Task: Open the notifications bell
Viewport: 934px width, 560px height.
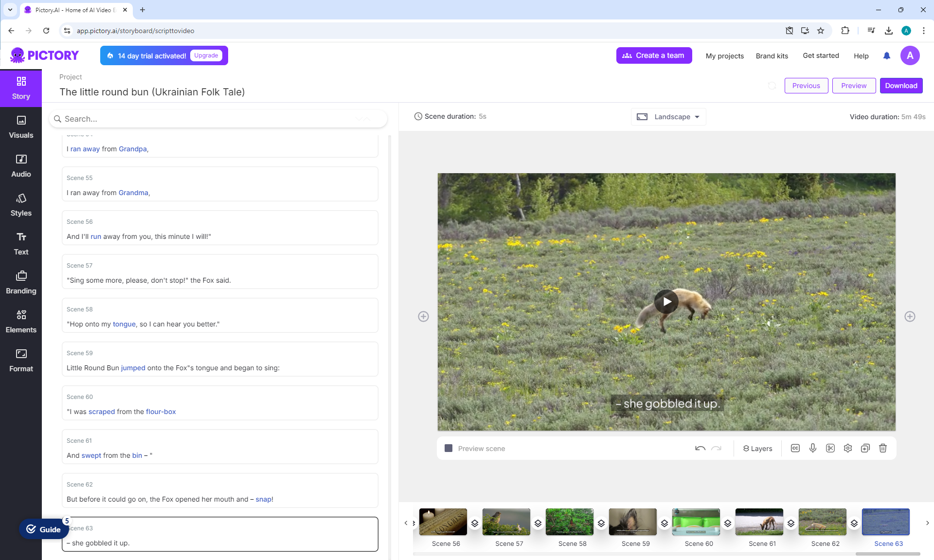Action: (x=886, y=55)
